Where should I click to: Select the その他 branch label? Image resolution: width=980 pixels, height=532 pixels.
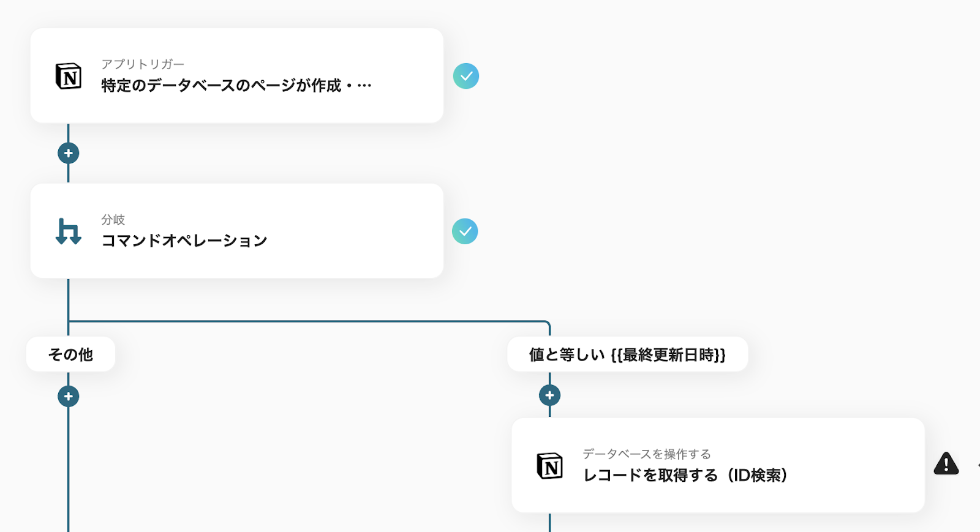70,354
